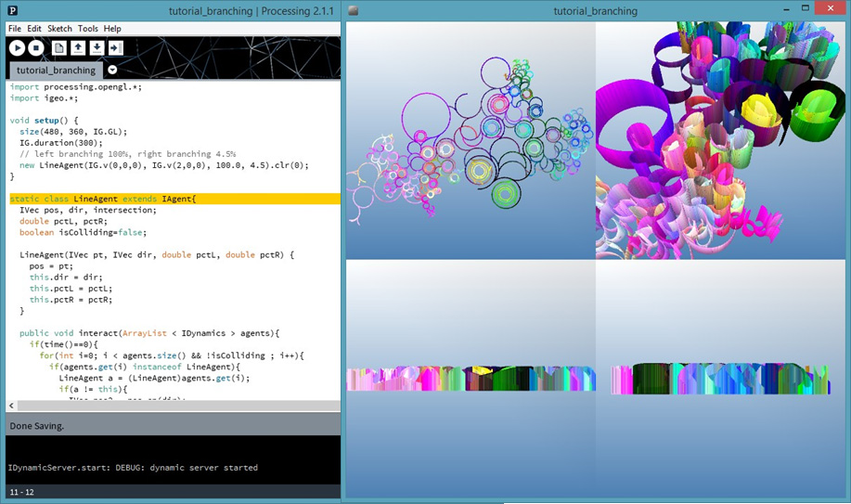Screen dimensions: 851x504
Task: Click the console debug message line
Action: click(133, 467)
